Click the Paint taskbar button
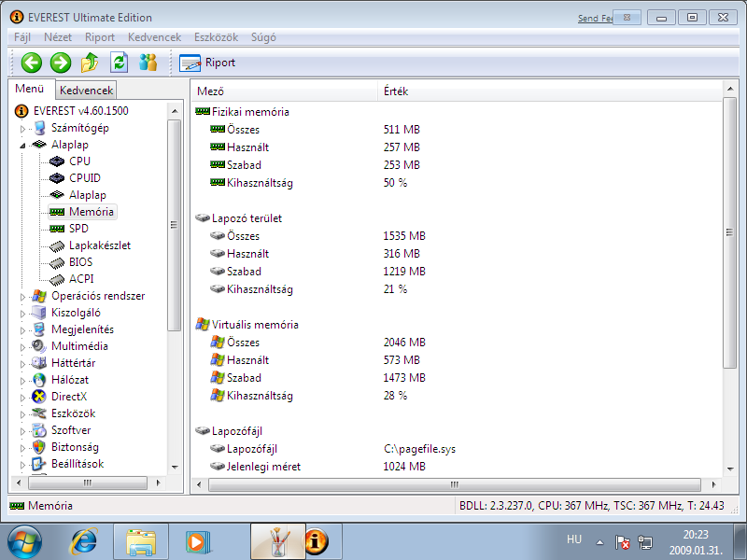Screen dimensions: 747x560 277,542
